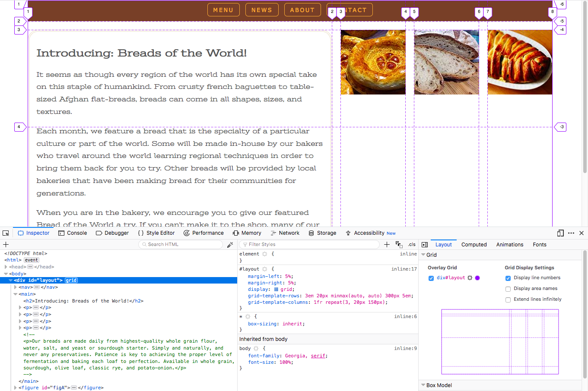Select the h2 Introducing Breads node

(x=83, y=301)
